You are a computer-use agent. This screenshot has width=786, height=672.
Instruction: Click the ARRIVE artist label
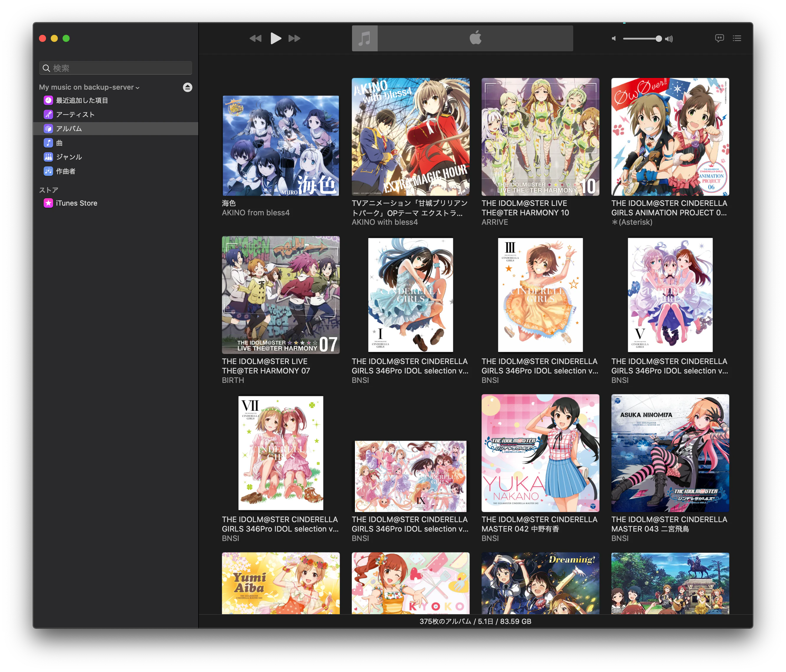point(495,222)
